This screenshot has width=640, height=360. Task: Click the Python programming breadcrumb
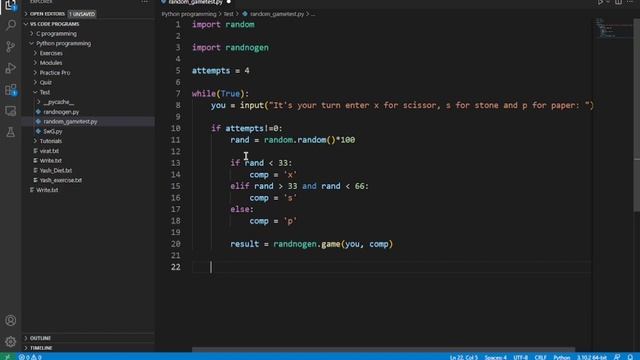click(189, 14)
